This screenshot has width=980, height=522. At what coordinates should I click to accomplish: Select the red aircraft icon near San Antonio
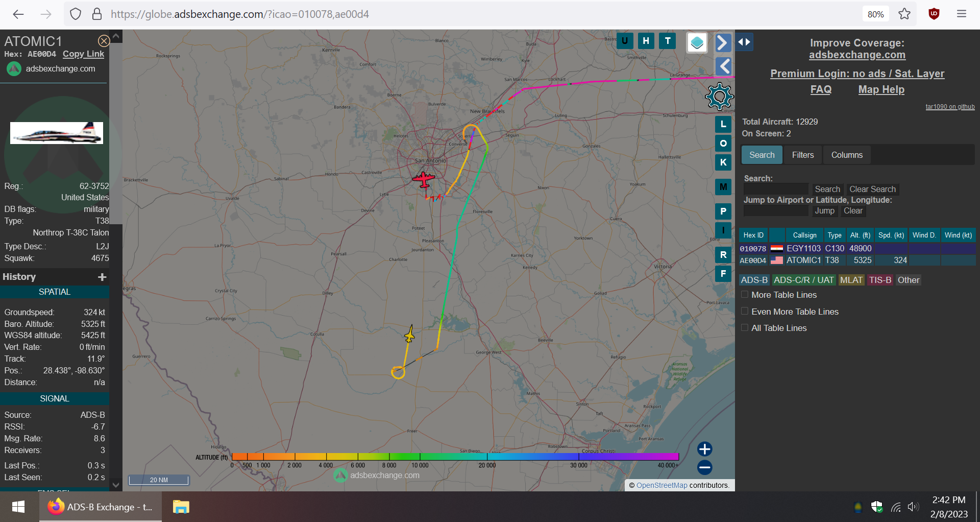423,180
